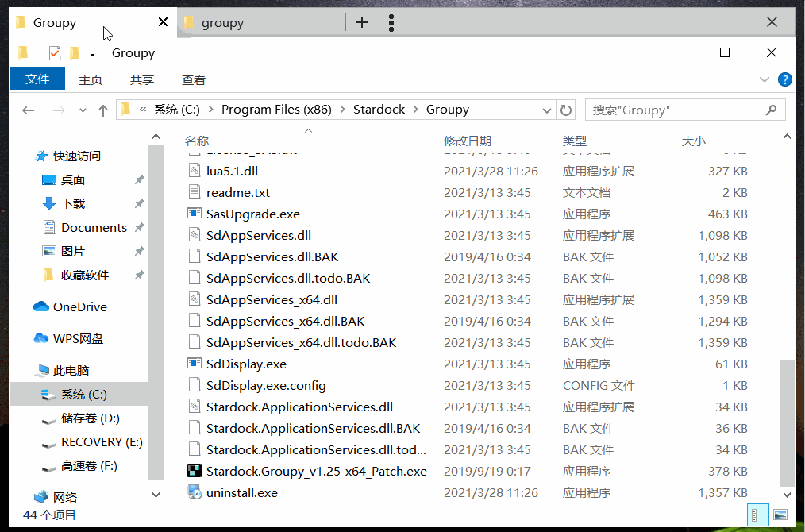
Task: Open the lua5.1.dll file icon
Action: pyautogui.click(x=194, y=171)
